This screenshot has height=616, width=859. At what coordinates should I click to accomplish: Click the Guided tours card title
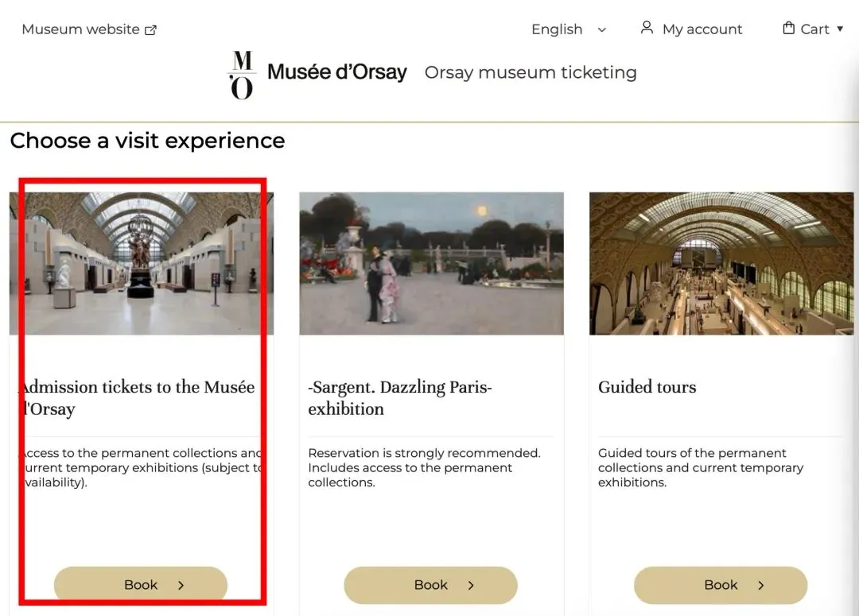click(x=647, y=387)
